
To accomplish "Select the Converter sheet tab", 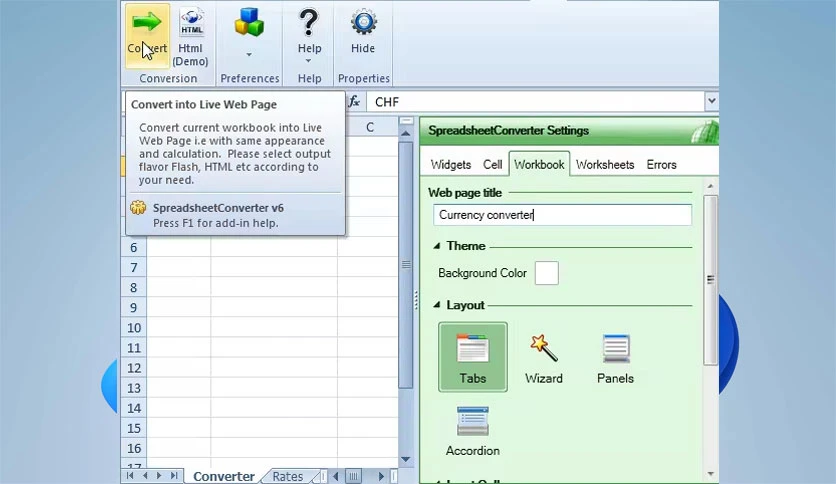I will pyautogui.click(x=223, y=476).
